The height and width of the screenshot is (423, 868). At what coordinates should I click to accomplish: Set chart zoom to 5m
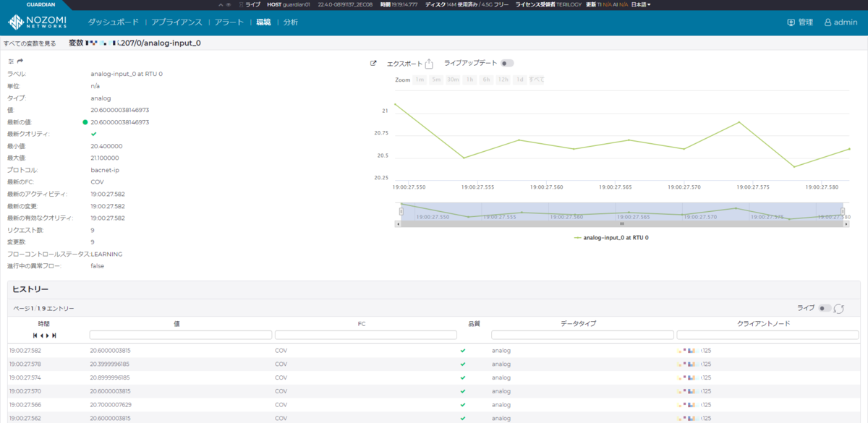436,80
